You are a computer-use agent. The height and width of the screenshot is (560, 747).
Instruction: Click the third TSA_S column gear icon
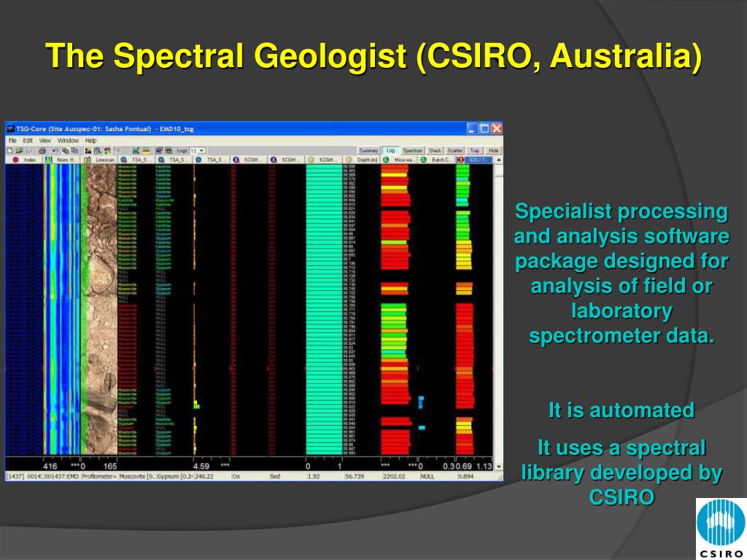tap(198, 160)
